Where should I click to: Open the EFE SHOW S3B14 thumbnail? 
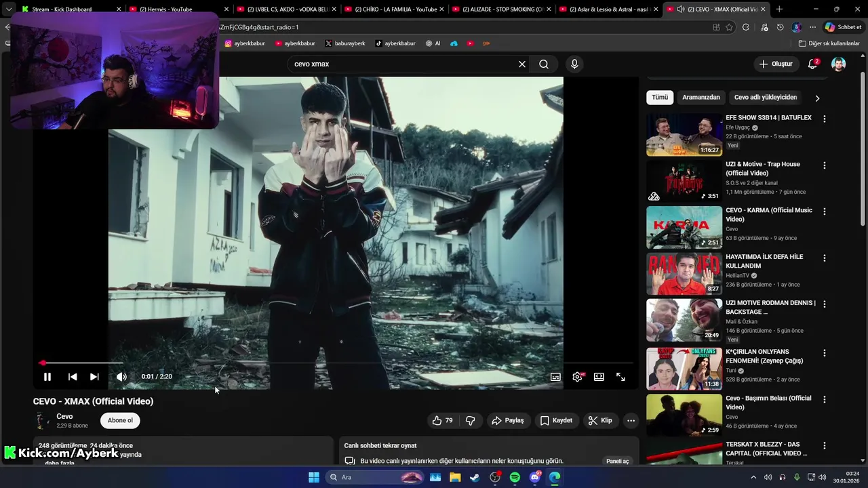click(684, 134)
